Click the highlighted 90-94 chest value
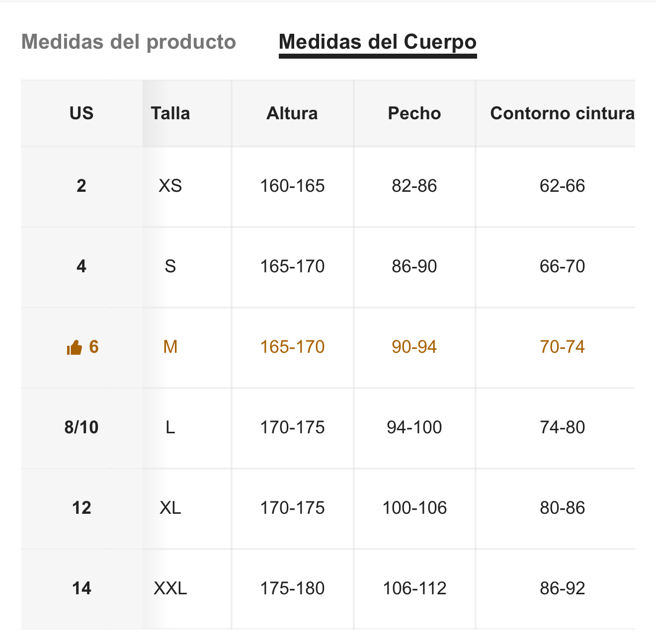The image size is (656, 644). (414, 347)
